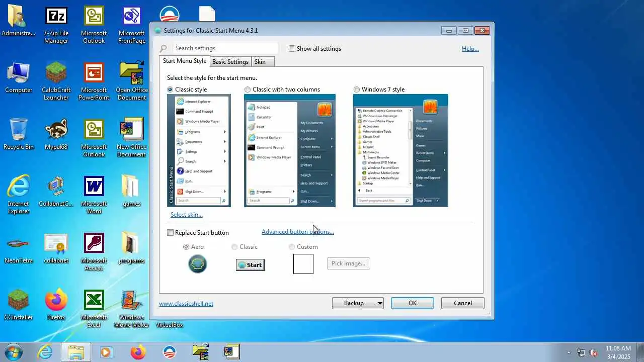Launch CalubCraft Launcher desktop icon

point(56,81)
